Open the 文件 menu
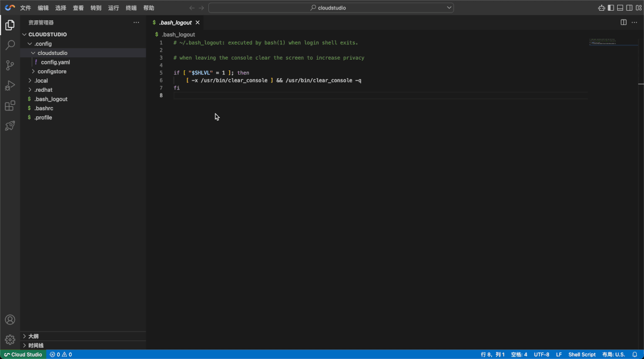This screenshot has height=359, width=644. pyautogui.click(x=26, y=8)
